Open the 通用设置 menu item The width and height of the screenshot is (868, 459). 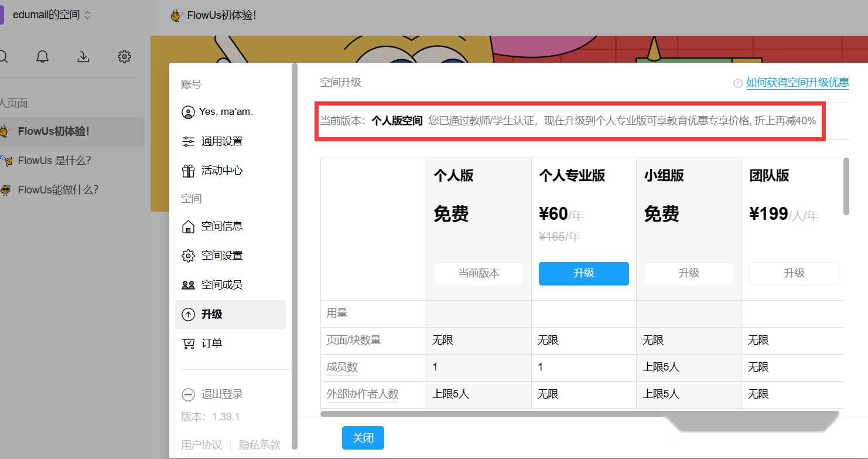coord(230,141)
